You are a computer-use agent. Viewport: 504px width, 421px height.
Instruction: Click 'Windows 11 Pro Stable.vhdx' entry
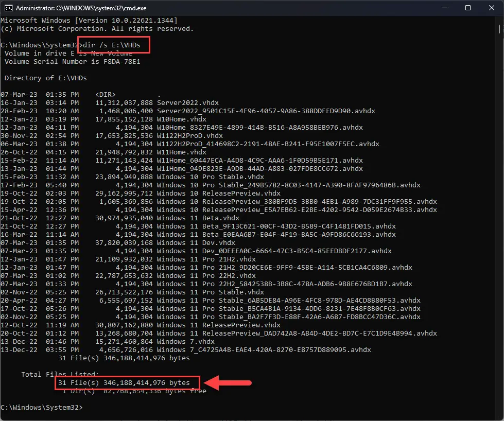pos(210,292)
